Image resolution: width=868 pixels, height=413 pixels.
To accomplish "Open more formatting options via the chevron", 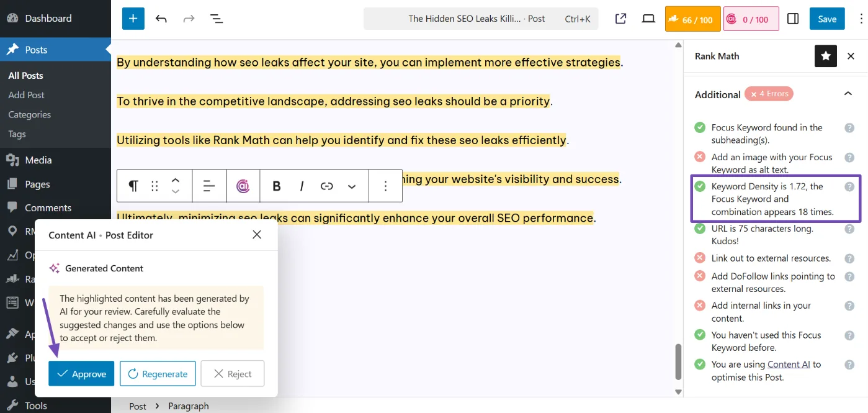I will click(352, 186).
